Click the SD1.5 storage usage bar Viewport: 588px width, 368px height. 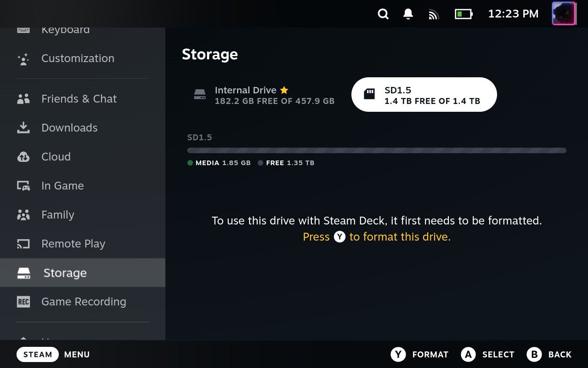coord(376,150)
